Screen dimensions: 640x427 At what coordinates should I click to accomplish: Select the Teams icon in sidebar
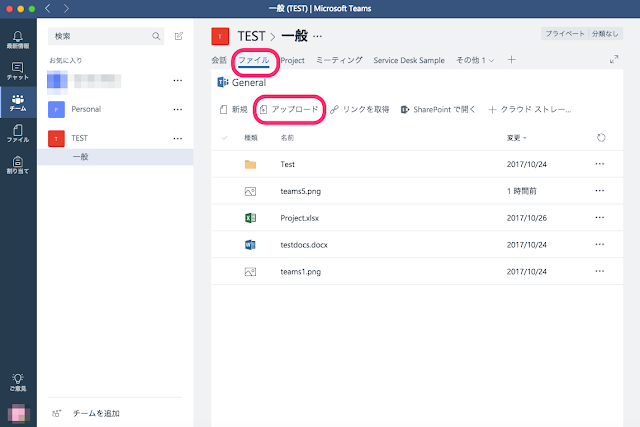(18, 102)
